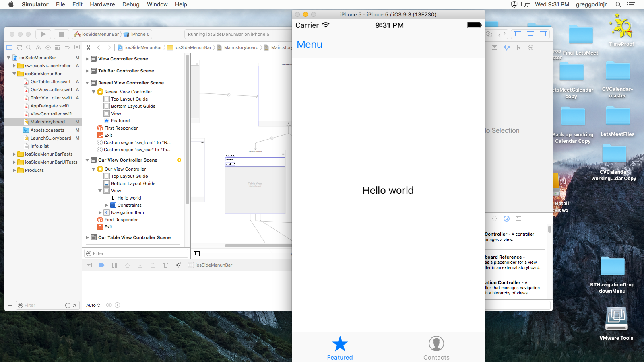Open the Hardware menu in the menu bar

(x=102, y=4)
